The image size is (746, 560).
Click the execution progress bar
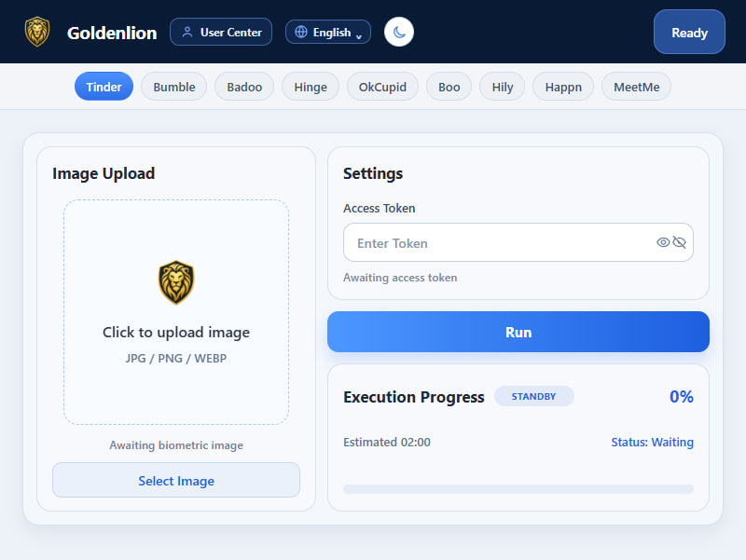(x=518, y=489)
